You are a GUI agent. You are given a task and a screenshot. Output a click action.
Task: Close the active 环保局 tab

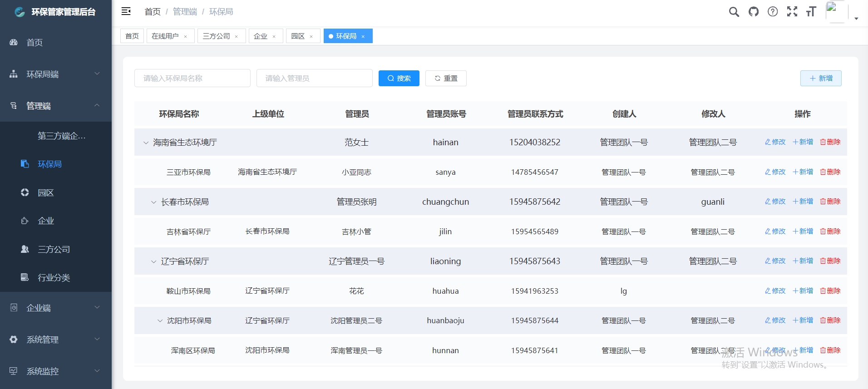coord(363,36)
